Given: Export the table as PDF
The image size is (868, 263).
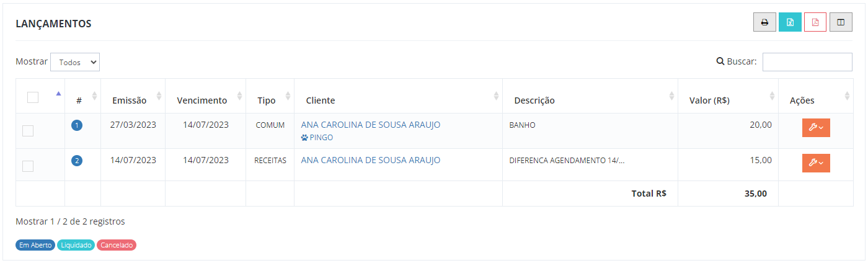Looking at the screenshot, I should click(815, 22).
